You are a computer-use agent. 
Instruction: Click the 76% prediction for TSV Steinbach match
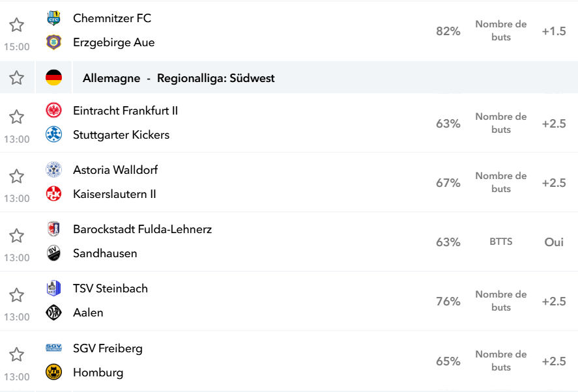tap(448, 301)
